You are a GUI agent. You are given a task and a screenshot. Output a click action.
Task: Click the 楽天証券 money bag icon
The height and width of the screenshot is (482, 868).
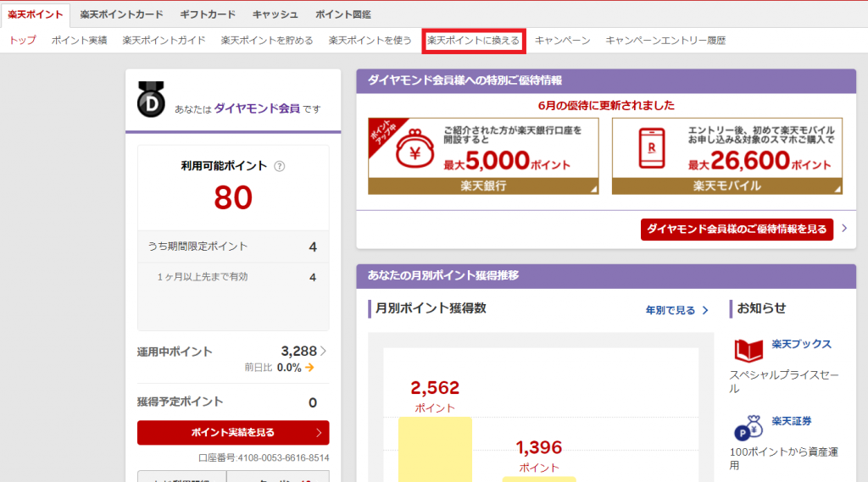pyautogui.click(x=748, y=428)
